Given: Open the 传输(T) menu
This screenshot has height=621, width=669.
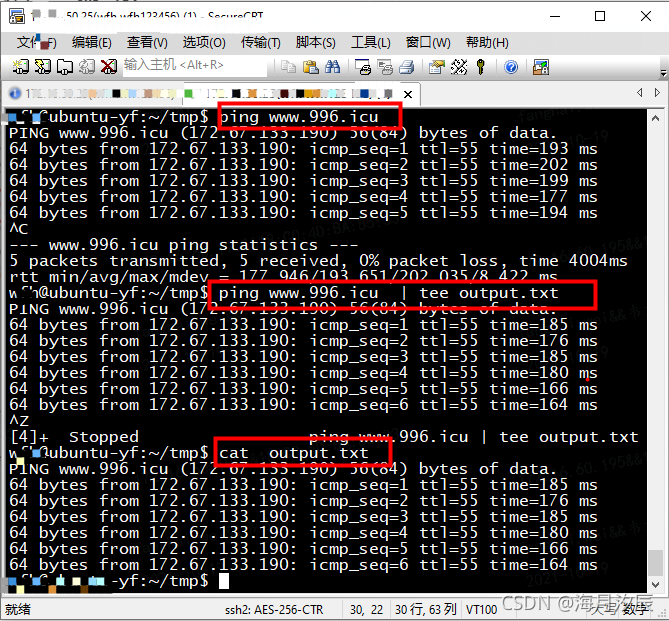Looking at the screenshot, I should (261, 42).
